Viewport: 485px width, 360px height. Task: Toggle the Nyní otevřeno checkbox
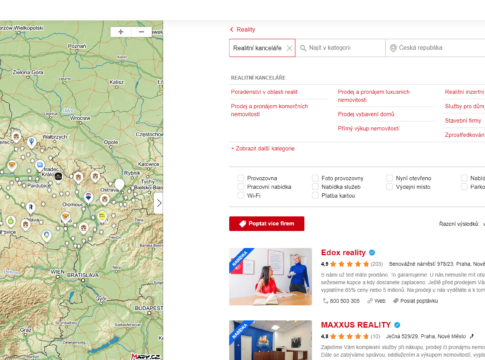pos(389,178)
